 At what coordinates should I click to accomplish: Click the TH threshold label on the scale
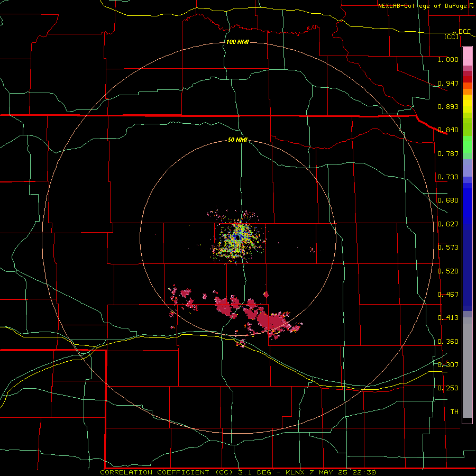(x=454, y=412)
